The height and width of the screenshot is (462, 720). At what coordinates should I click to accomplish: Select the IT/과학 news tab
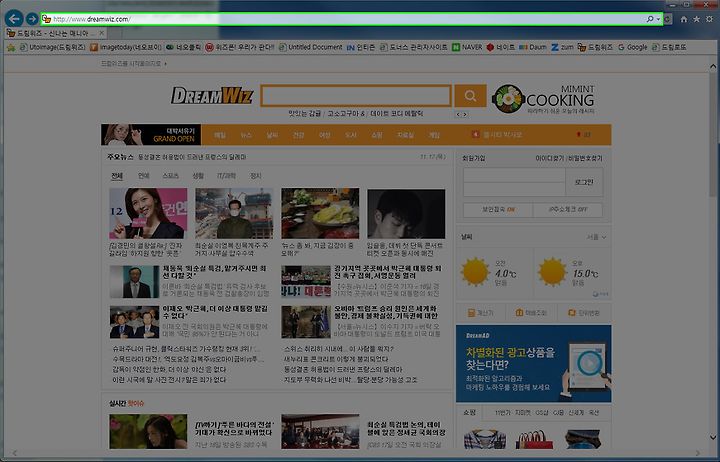click(x=226, y=176)
